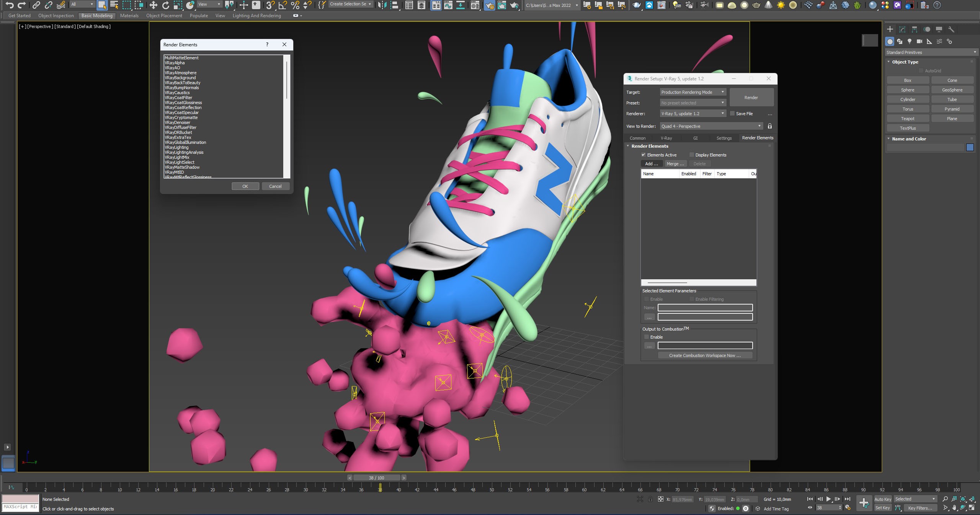Click the Undo arrow icon
Viewport: 980px width, 515px height.
pos(10,5)
